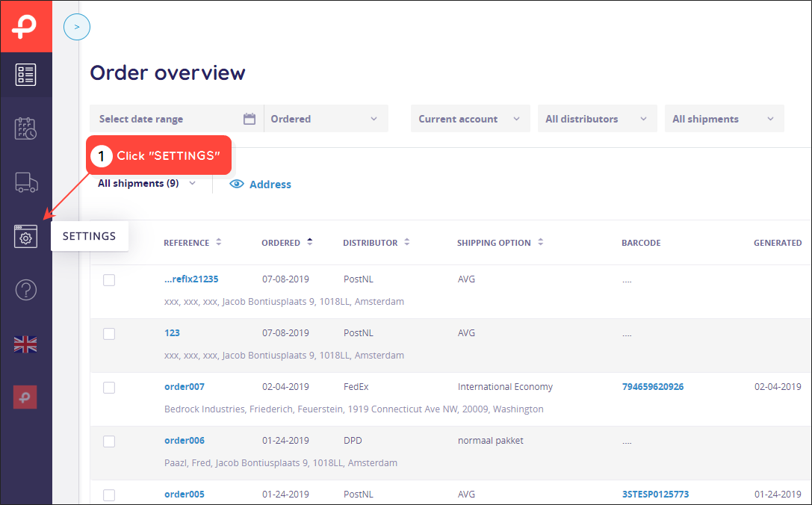Switch language using the UK flag icon
This screenshot has height=505, width=812.
click(25, 344)
